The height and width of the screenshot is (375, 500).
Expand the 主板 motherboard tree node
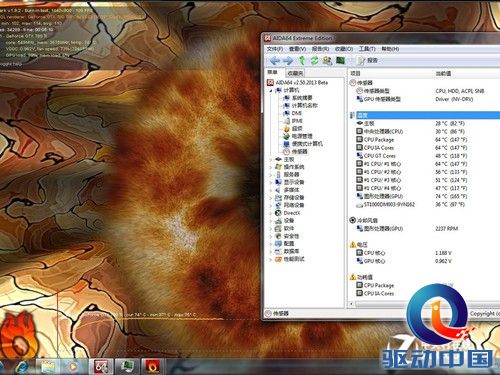click(271, 160)
